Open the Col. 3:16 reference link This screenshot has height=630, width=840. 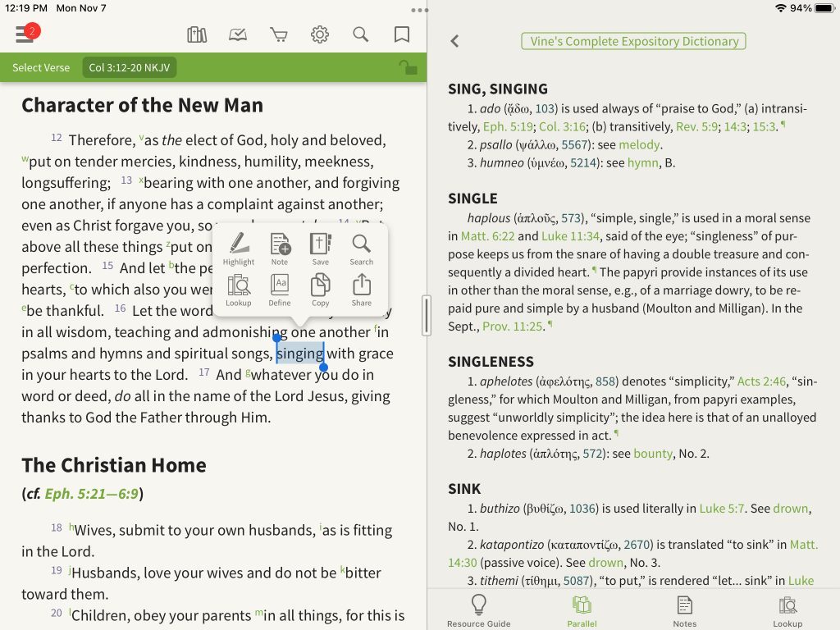pyautogui.click(x=562, y=126)
